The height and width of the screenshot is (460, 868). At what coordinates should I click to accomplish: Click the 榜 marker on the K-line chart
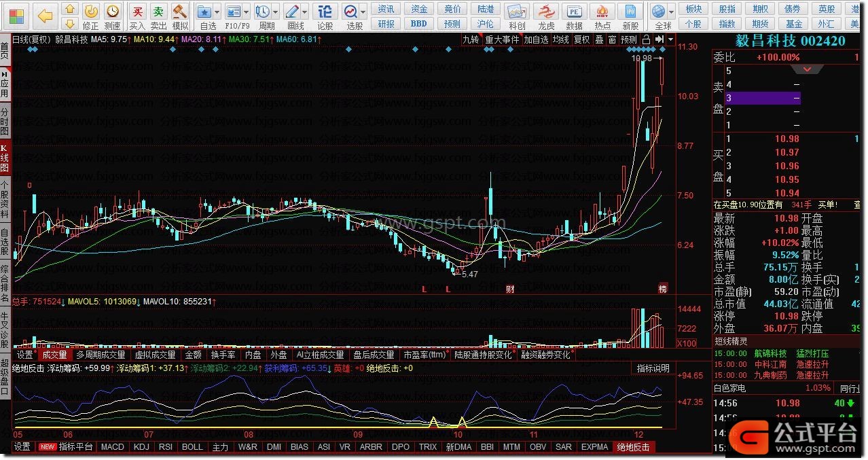point(663,289)
